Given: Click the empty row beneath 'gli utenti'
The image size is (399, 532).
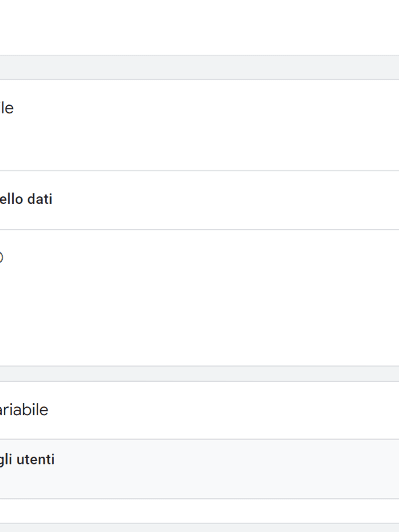Looking at the screenshot, I should [199, 511].
